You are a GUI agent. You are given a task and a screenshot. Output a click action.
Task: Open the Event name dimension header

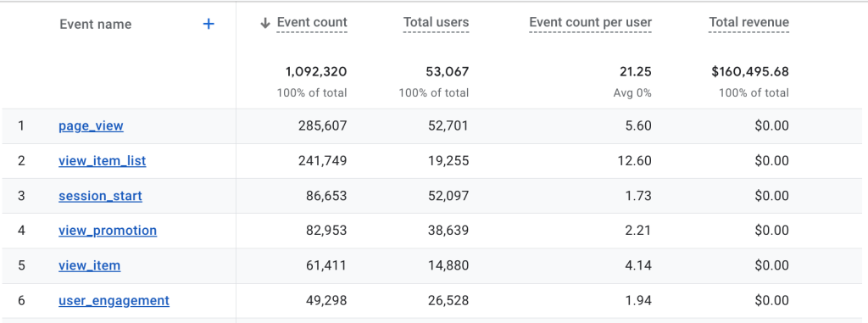[x=95, y=25]
